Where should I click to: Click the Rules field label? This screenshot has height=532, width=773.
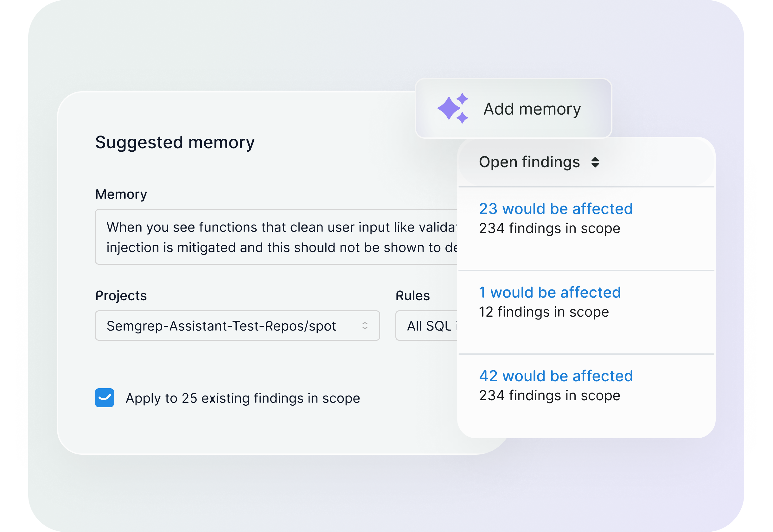pyautogui.click(x=412, y=296)
